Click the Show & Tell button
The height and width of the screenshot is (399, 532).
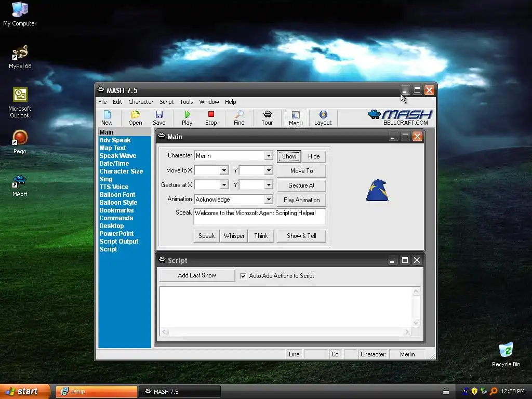coord(302,236)
